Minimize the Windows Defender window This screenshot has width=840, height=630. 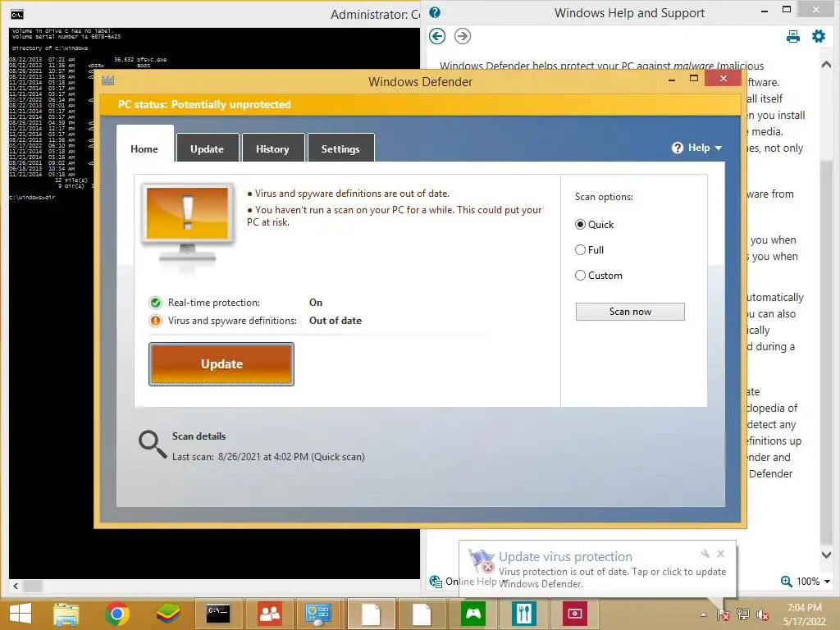click(672, 80)
